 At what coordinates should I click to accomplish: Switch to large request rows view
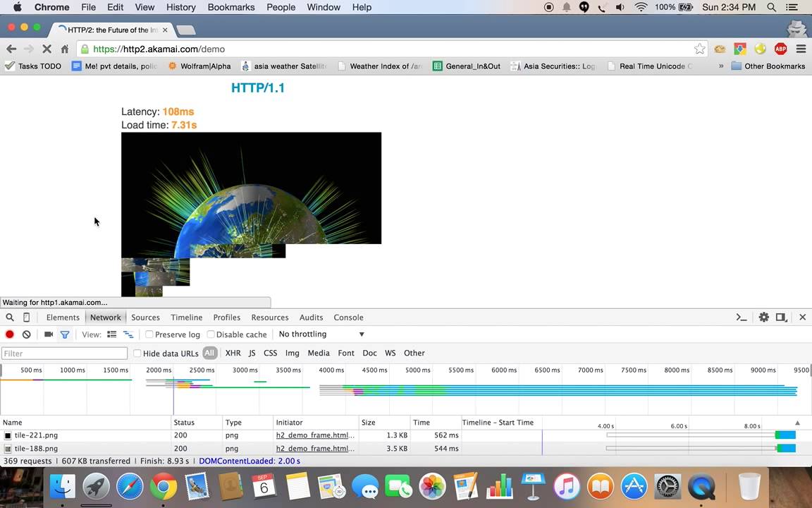[x=111, y=334]
